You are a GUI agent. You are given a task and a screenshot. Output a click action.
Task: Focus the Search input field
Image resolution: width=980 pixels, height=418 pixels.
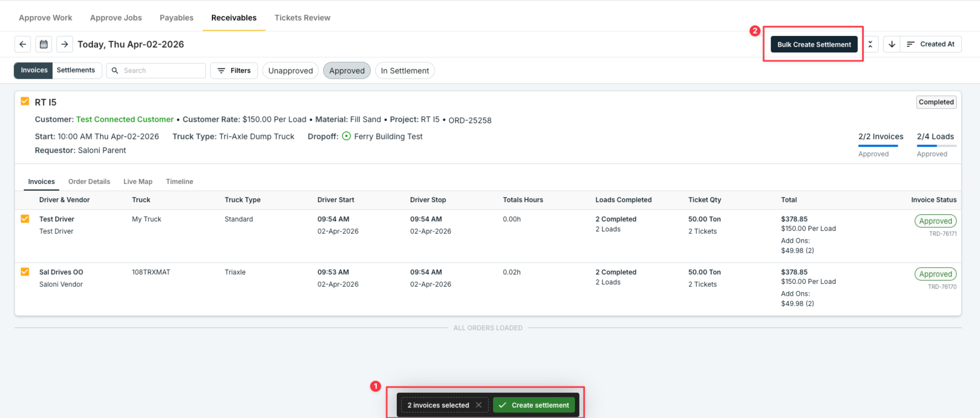(156, 71)
